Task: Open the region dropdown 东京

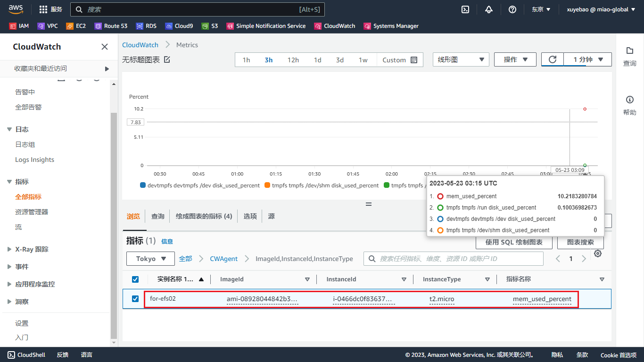Action: click(541, 9)
